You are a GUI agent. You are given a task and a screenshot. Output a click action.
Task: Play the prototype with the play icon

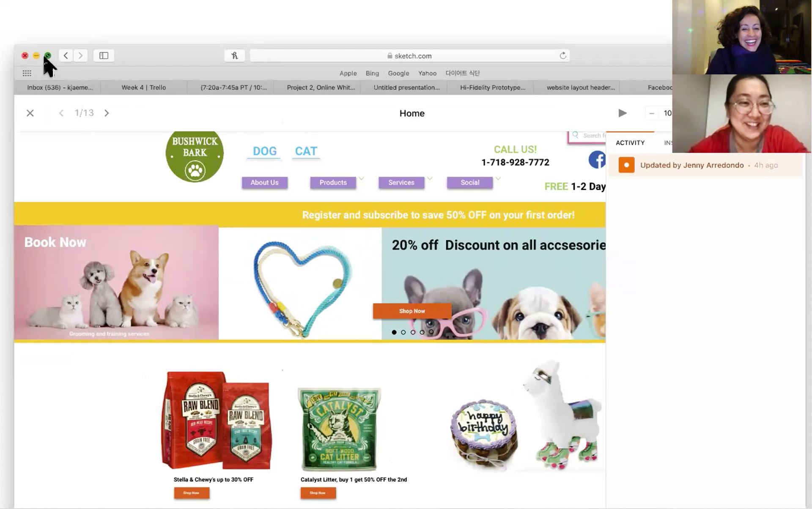pyautogui.click(x=622, y=113)
